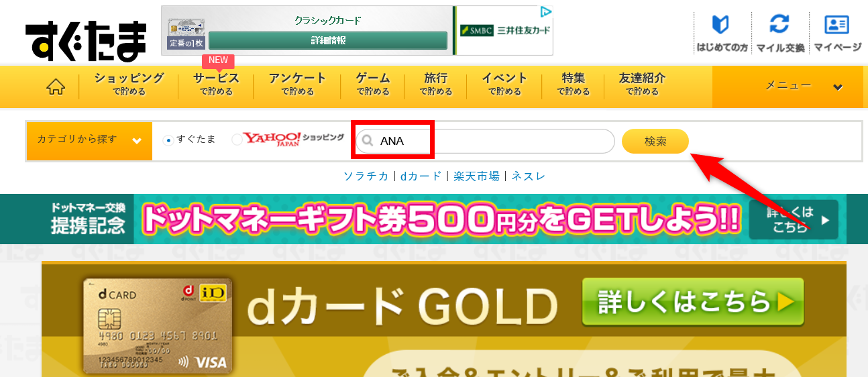868x377 pixels.
Task: Follow the 楽天市場 keyword link
Action: (476, 176)
